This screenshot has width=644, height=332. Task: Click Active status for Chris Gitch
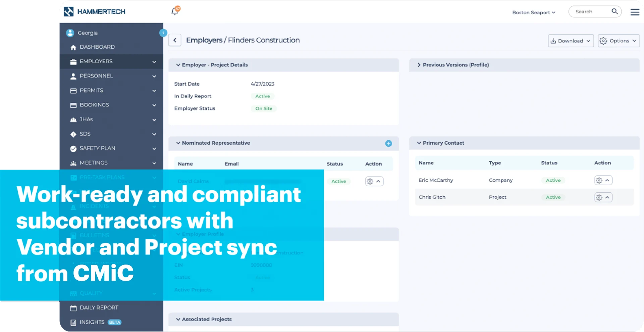click(553, 197)
